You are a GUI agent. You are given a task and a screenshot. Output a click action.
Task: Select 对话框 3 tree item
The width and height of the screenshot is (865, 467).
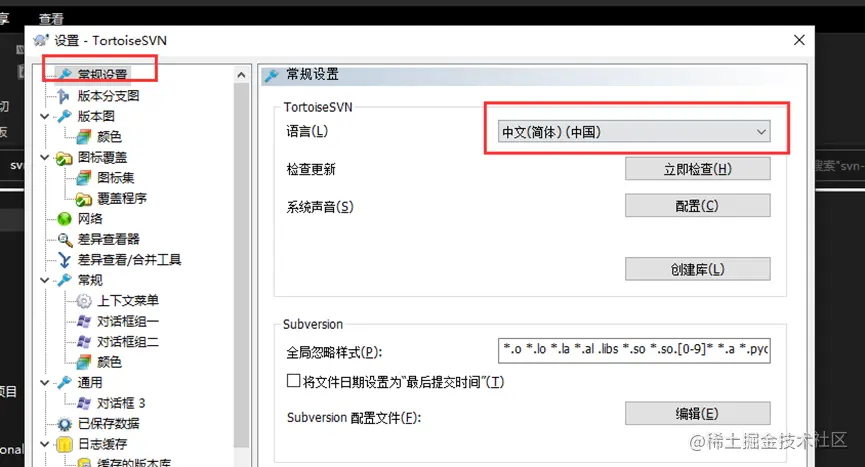pyautogui.click(x=121, y=403)
